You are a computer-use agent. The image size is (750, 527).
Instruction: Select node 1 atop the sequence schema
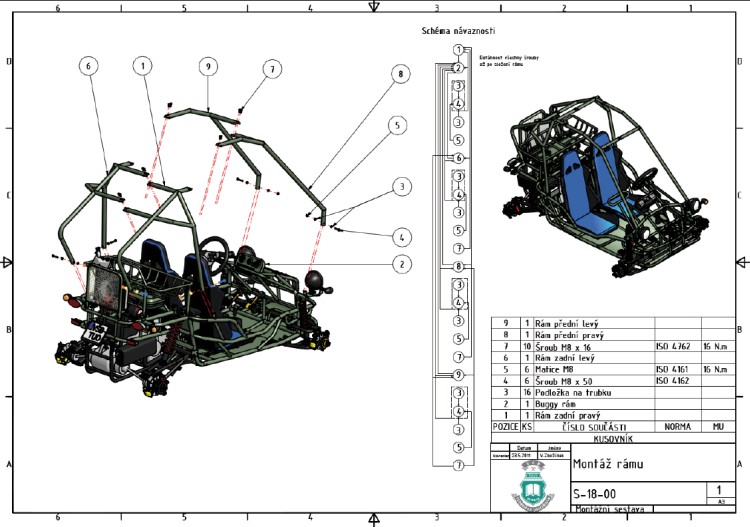pos(458,50)
